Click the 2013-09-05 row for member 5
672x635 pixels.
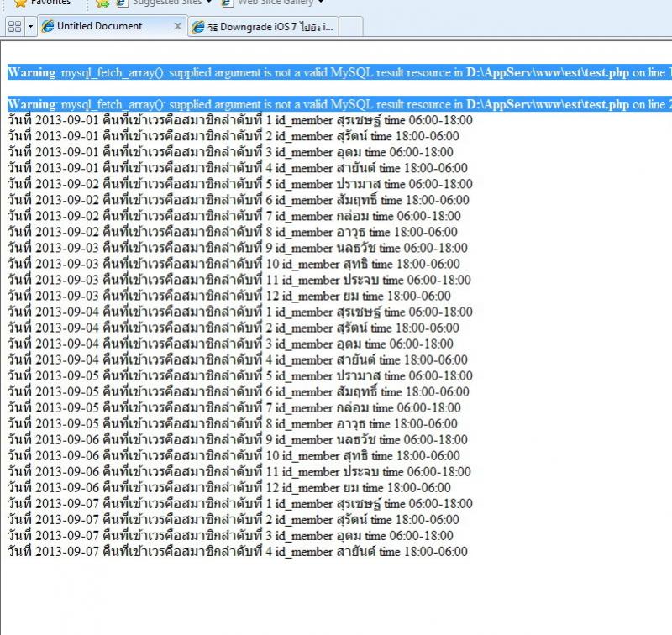pyautogui.click(x=240, y=376)
